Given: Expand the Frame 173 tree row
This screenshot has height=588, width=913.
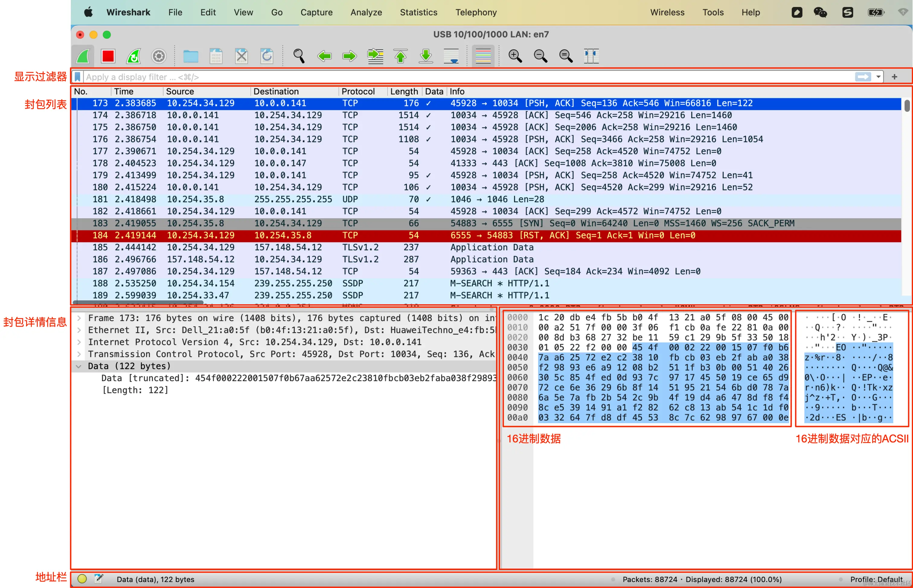Looking at the screenshot, I should [x=79, y=318].
